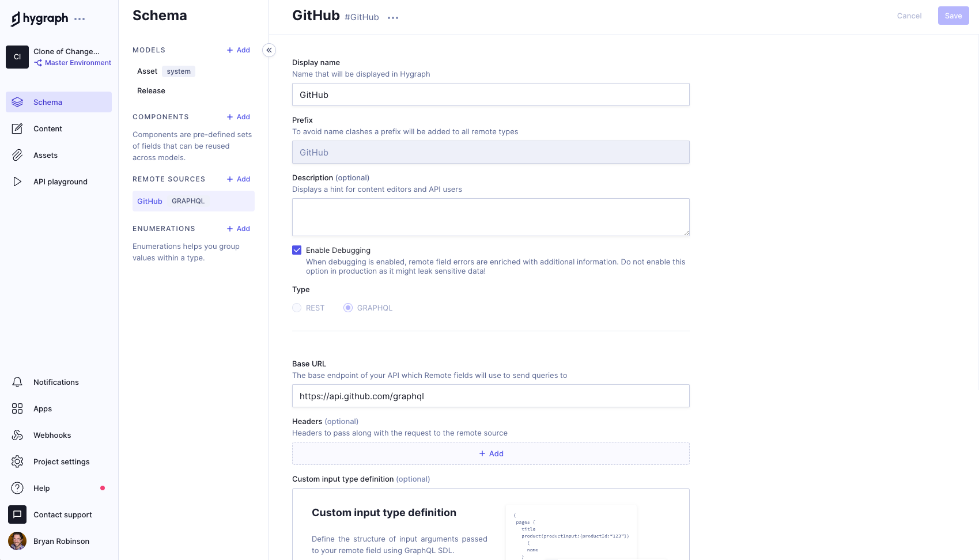Open the ellipsis menu next to GitHub heading
Viewport: 979px width, 560px height.
coord(393,18)
